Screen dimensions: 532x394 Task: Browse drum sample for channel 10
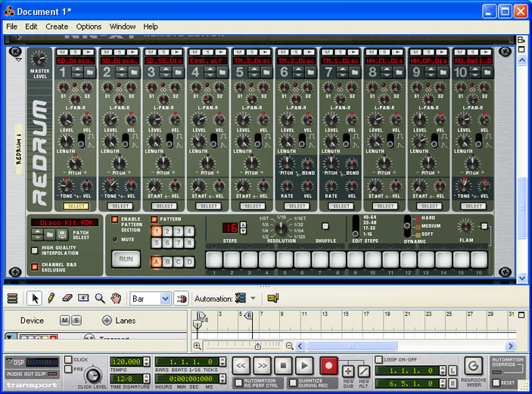click(487, 73)
